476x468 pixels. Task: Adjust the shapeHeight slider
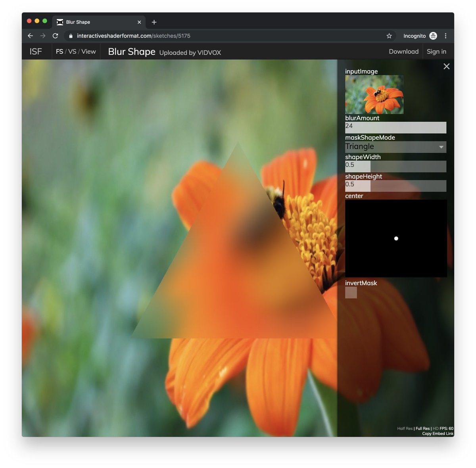click(x=395, y=186)
